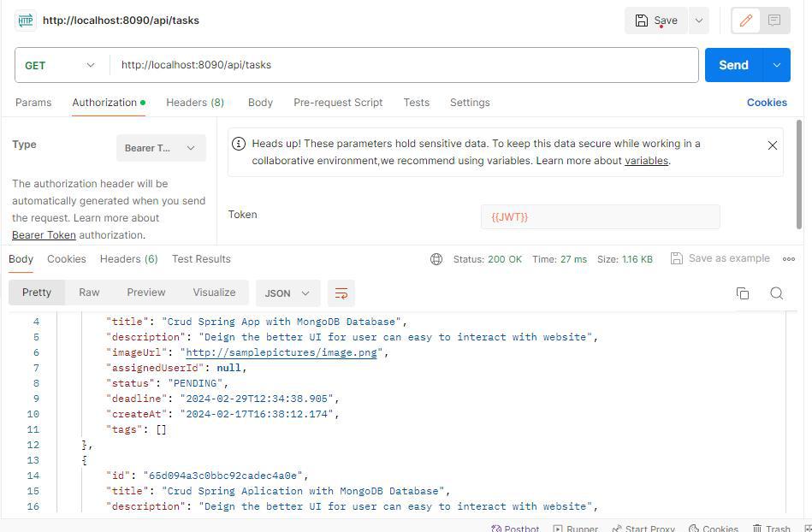Open the variables learn more link
Image resolution: width=812 pixels, height=532 pixels.
(646, 160)
